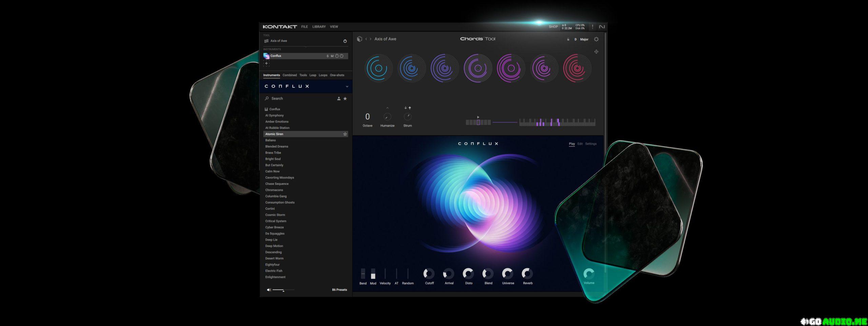Image resolution: width=868 pixels, height=326 pixels.
Task: Switch to the Leap tab
Action: 313,75
